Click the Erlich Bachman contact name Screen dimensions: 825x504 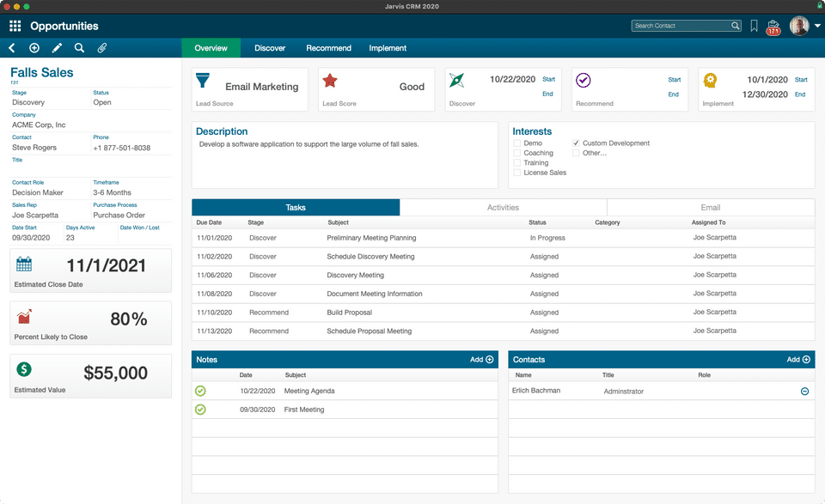click(536, 391)
